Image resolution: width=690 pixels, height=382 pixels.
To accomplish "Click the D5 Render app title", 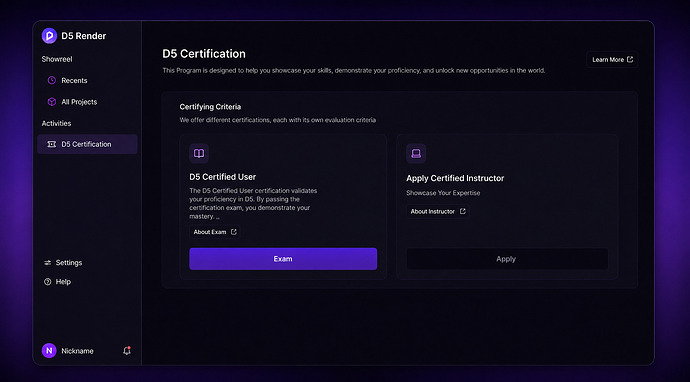I will (84, 36).
